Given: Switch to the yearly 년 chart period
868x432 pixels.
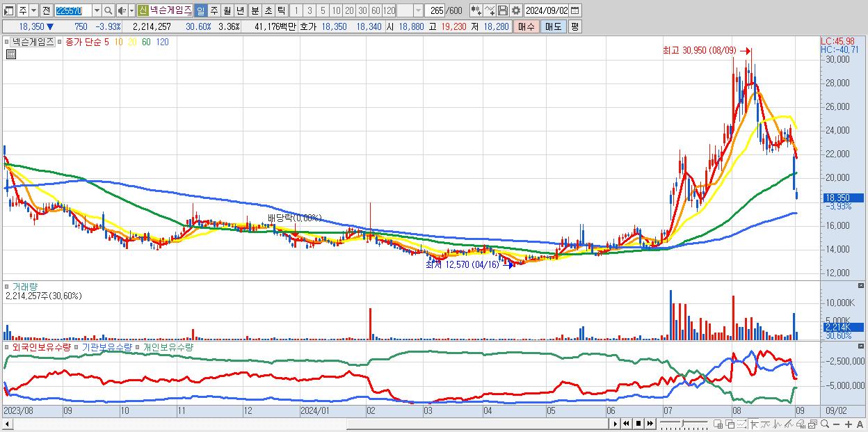Looking at the screenshot, I should point(240,10).
